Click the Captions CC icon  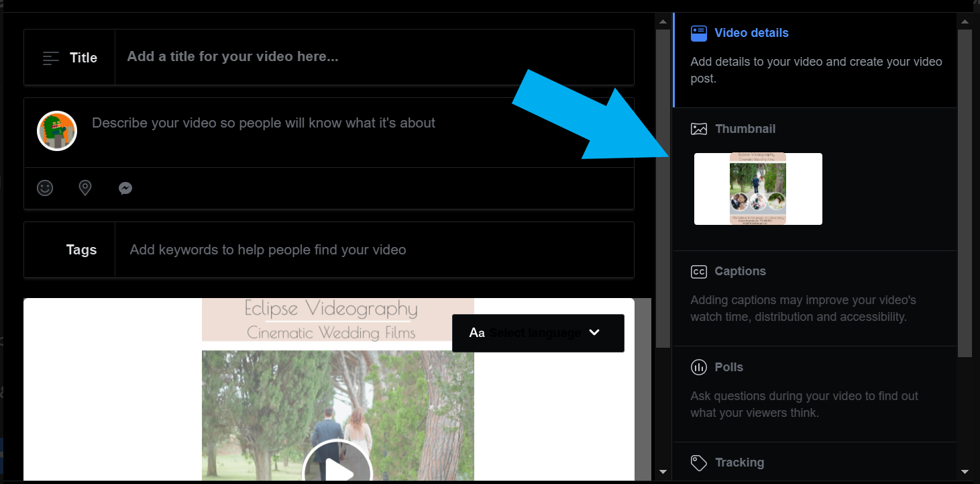point(699,272)
